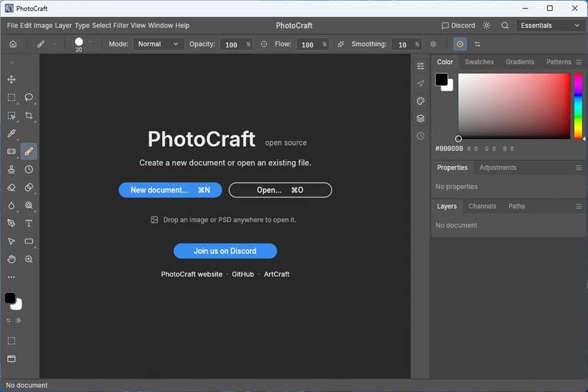Open the search magnifier in menu bar
The height and width of the screenshot is (392, 588).
click(505, 26)
